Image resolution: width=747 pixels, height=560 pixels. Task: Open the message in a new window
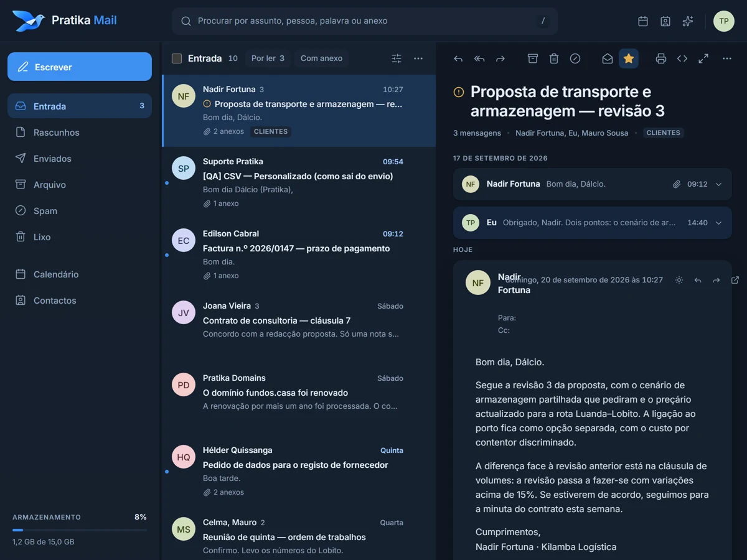tap(735, 280)
